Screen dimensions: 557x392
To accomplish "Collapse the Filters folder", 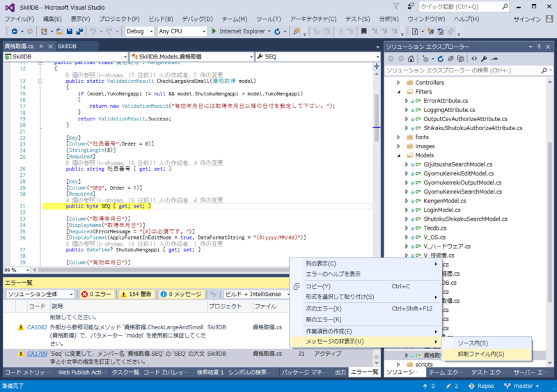I will (x=398, y=92).
